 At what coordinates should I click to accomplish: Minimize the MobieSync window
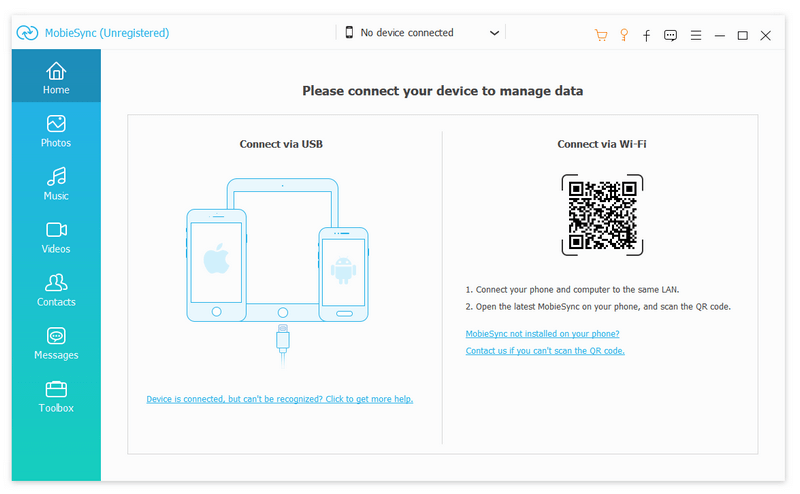click(719, 35)
